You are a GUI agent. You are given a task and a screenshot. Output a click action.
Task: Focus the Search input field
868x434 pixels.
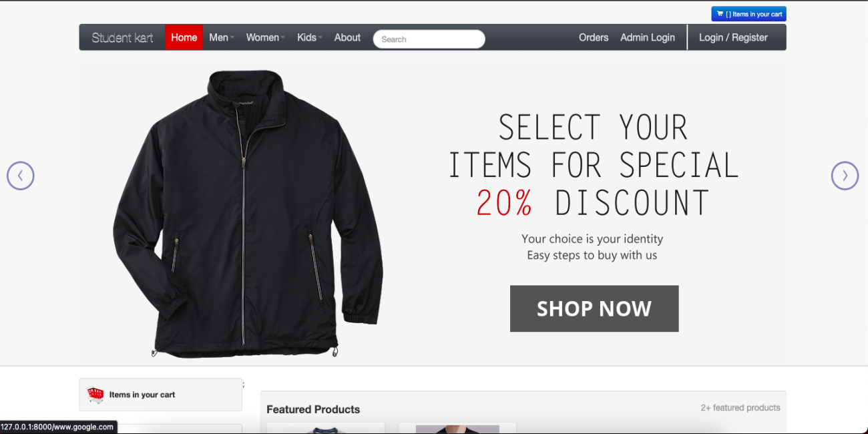(x=429, y=39)
